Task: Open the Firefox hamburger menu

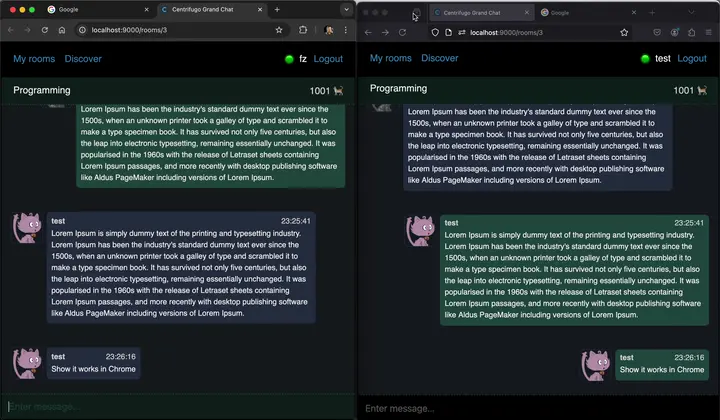Action: click(709, 33)
